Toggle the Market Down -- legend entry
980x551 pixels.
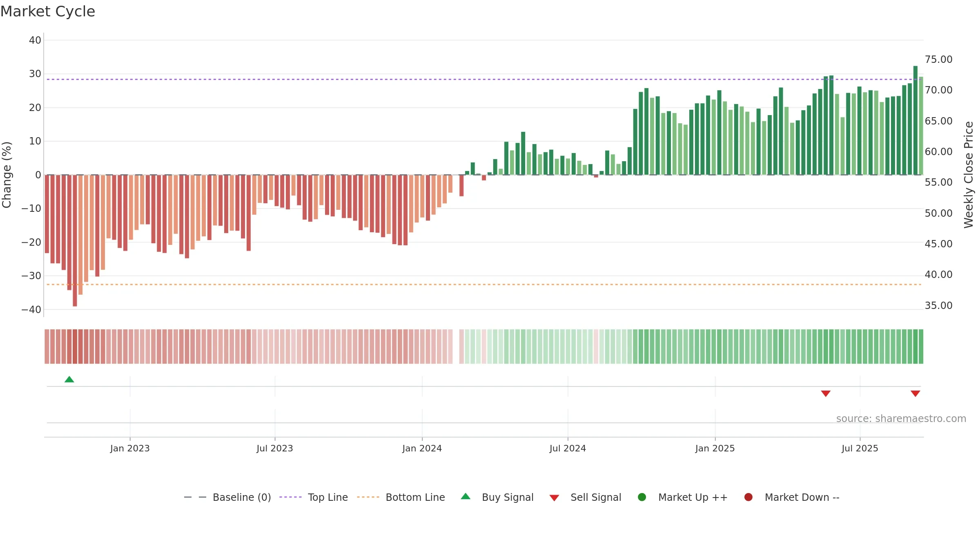[x=792, y=497]
